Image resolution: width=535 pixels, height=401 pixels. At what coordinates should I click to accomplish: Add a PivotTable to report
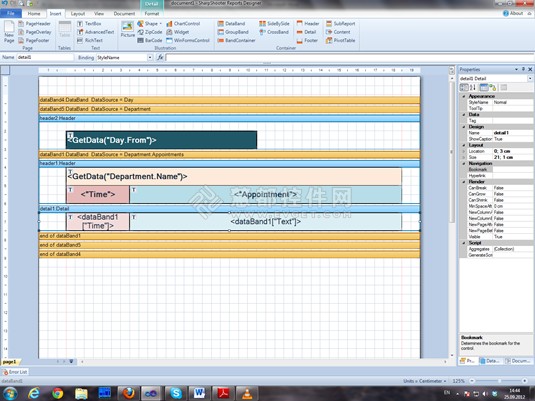pyautogui.click(x=341, y=40)
